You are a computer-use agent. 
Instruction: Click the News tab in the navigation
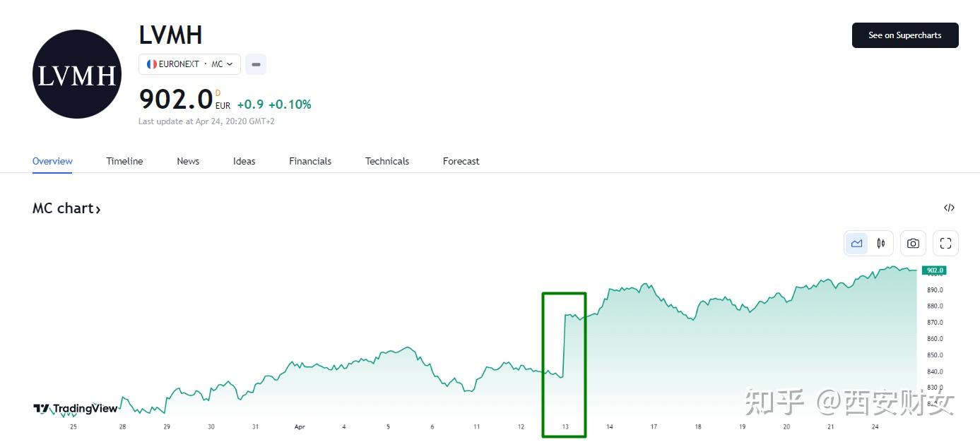click(187, 161)
